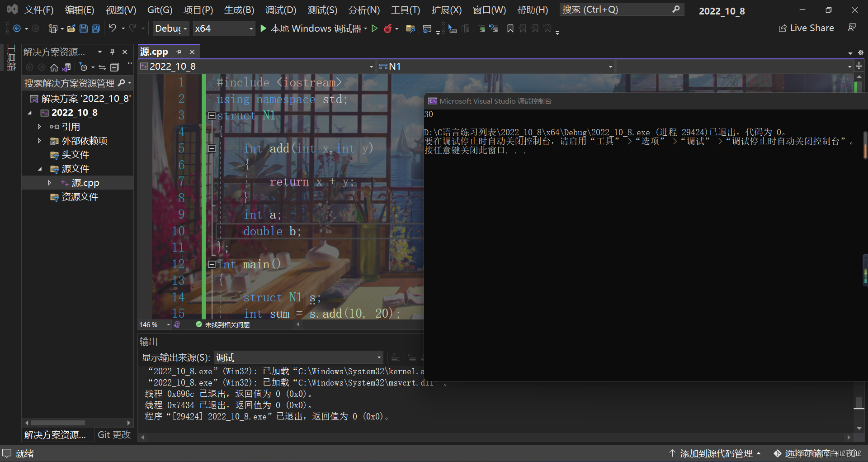The image size is (868, 462).
Task: Click the sync with active document icon
Action: [102, 67]
